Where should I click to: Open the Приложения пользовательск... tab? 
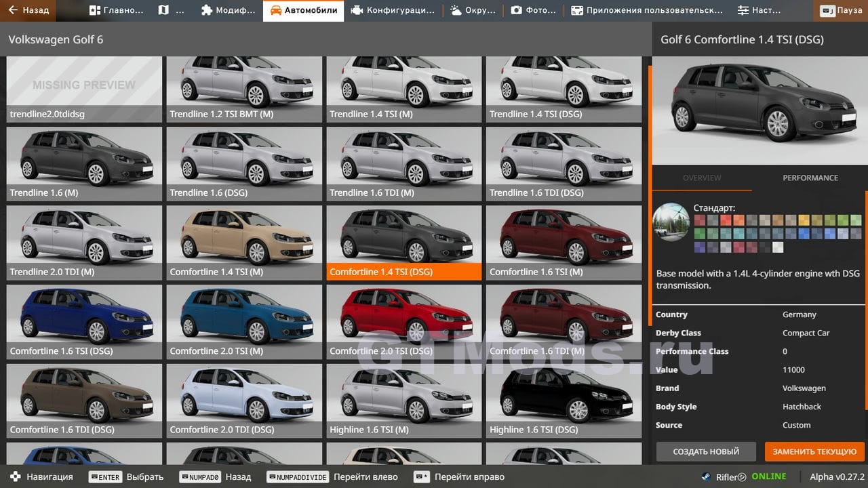coord(647,10)
